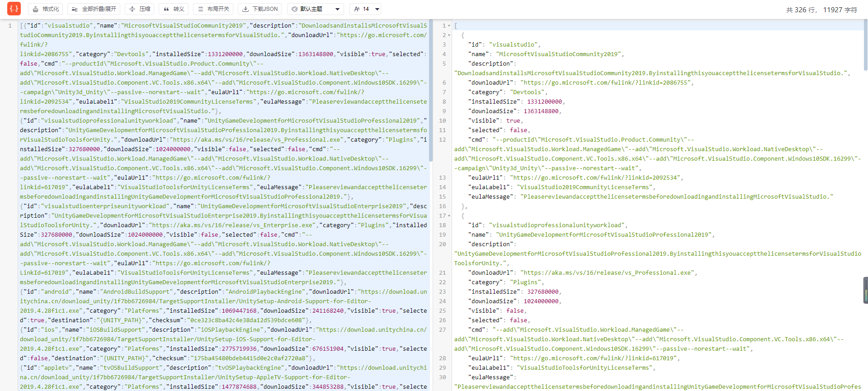Screen dimensions: 868x391
Task: Click the "downloadSize": 1024000000 line on row 24
Action: [x=515, y=301]
